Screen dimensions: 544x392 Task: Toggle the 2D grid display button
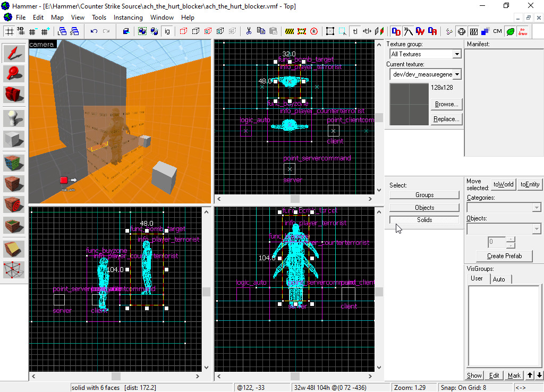point(9,31)
